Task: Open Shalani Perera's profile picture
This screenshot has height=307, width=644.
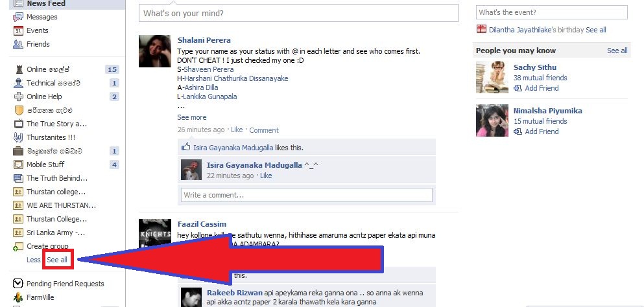Action: (155, 51)
